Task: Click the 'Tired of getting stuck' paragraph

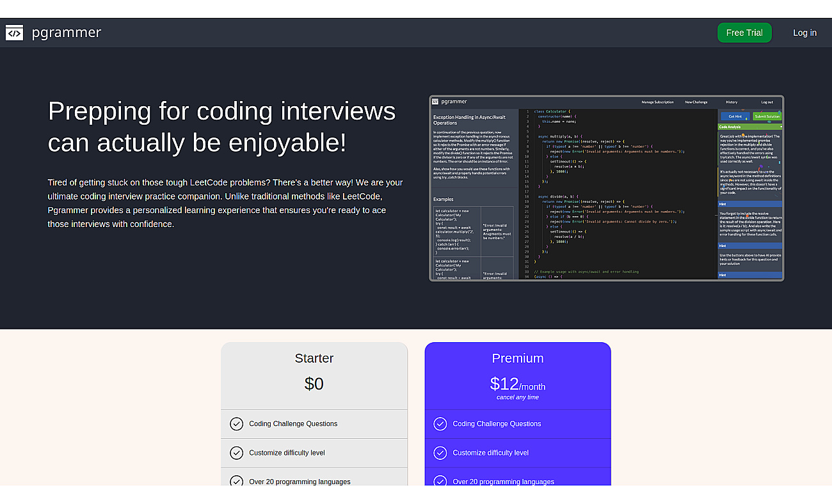Action: pos(225,203)
